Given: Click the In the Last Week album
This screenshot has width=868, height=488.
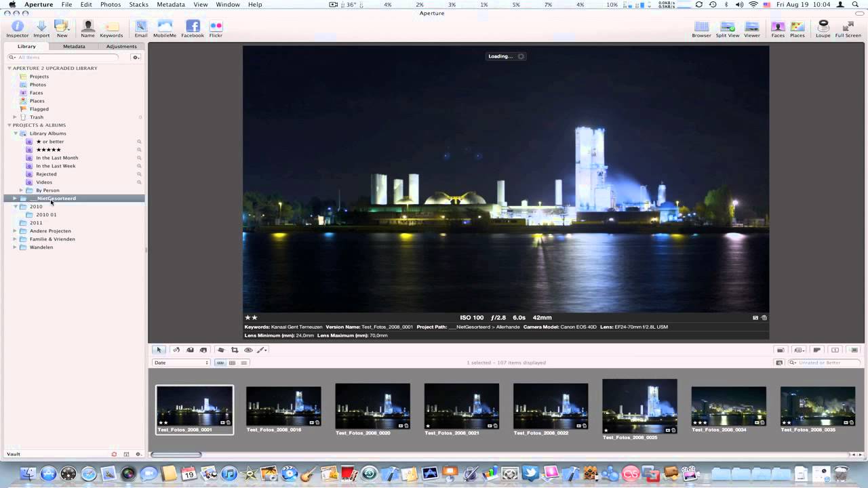Looking at the screenshot, I should point(56,166).
